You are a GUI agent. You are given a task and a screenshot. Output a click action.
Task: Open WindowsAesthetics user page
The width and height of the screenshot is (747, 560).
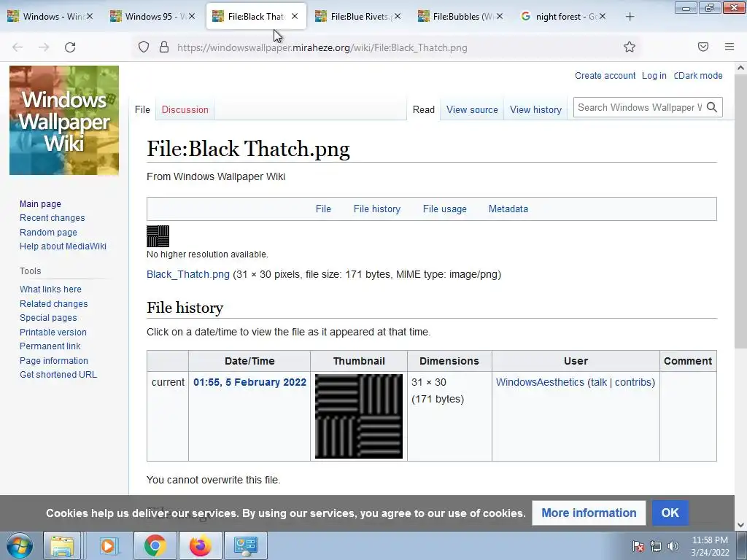click(x=540, y=382)
